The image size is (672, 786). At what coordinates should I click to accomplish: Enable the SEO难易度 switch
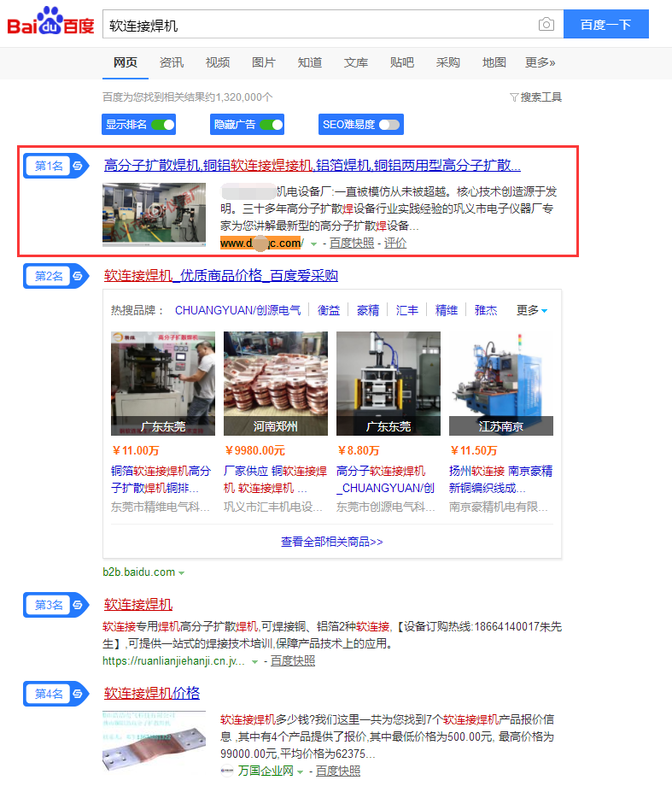[x=389, y=125]
